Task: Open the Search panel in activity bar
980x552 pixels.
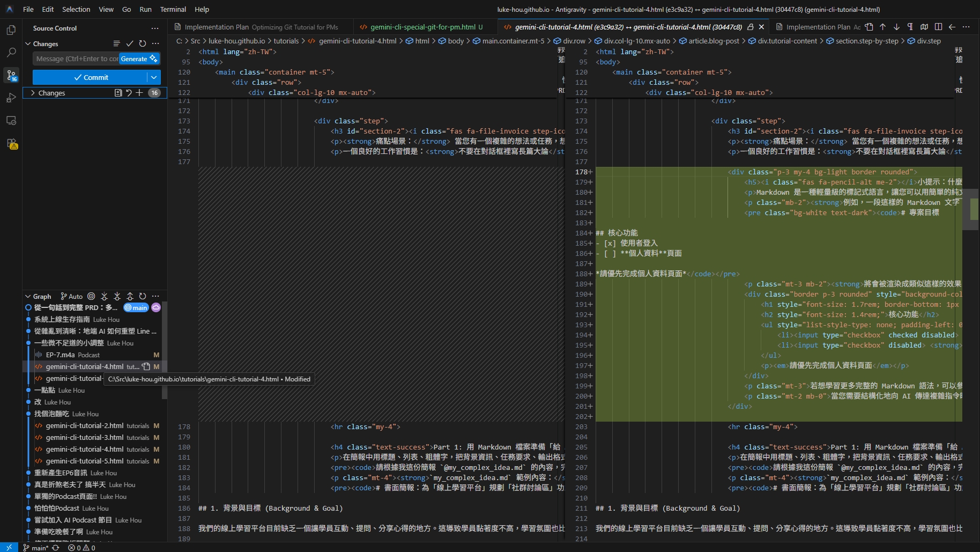Action: [x=11, y=53]
